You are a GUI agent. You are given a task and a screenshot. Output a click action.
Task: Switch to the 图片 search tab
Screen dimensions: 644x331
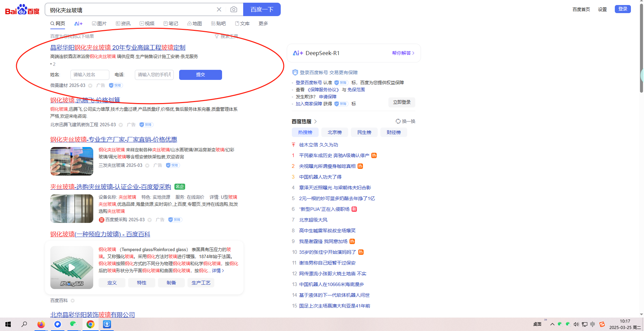click(x=99, y=23)
